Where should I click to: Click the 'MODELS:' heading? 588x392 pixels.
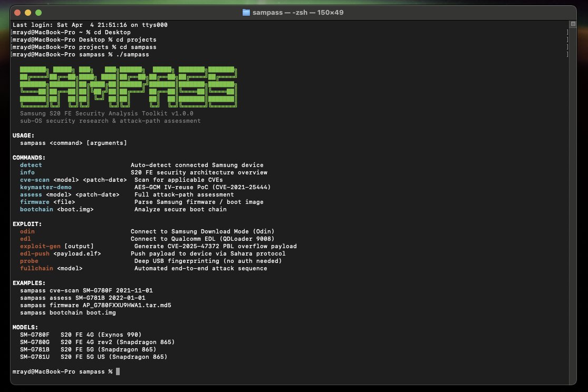tap(25, 327)
